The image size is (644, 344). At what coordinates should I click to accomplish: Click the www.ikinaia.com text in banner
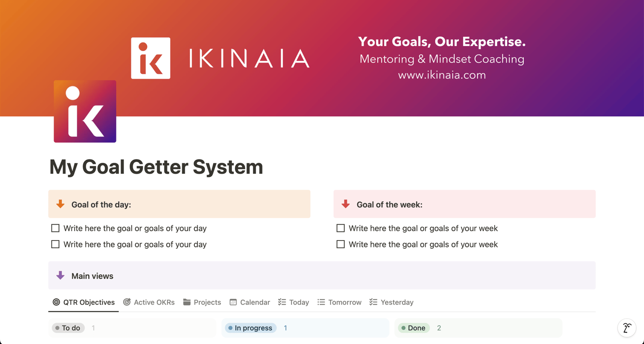442,75
